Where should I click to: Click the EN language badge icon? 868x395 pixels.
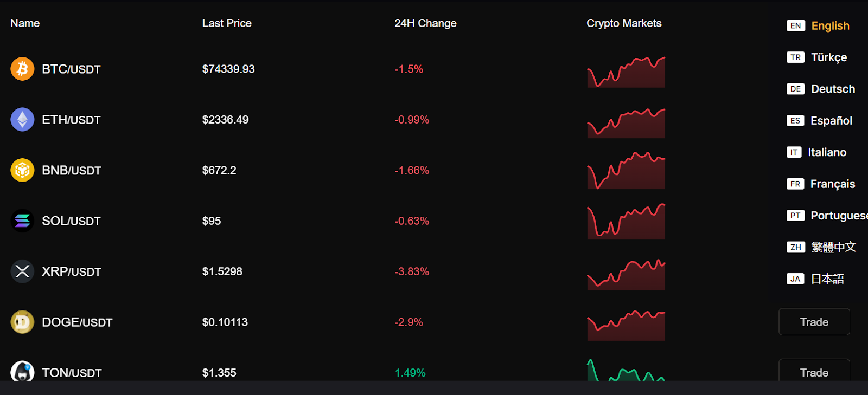point(795,25)
